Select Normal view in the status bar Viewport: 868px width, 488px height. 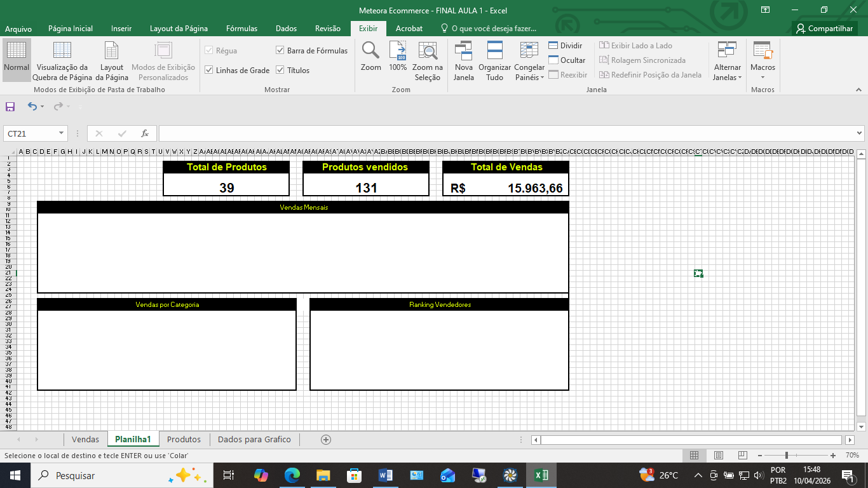(x=694, y=456)
